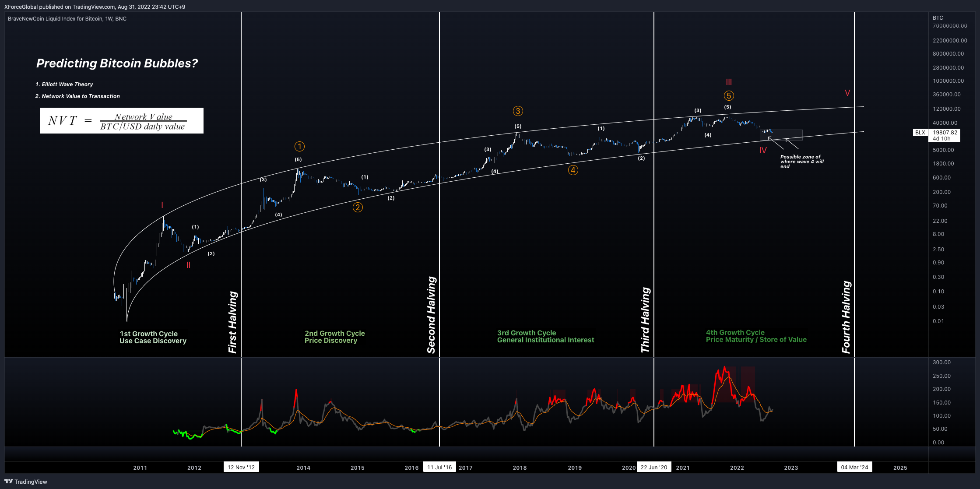Image resolution: width=980 pixels, height=489 pixels.
Task: Click the BLX price tag label
Action: pos(920,133)
